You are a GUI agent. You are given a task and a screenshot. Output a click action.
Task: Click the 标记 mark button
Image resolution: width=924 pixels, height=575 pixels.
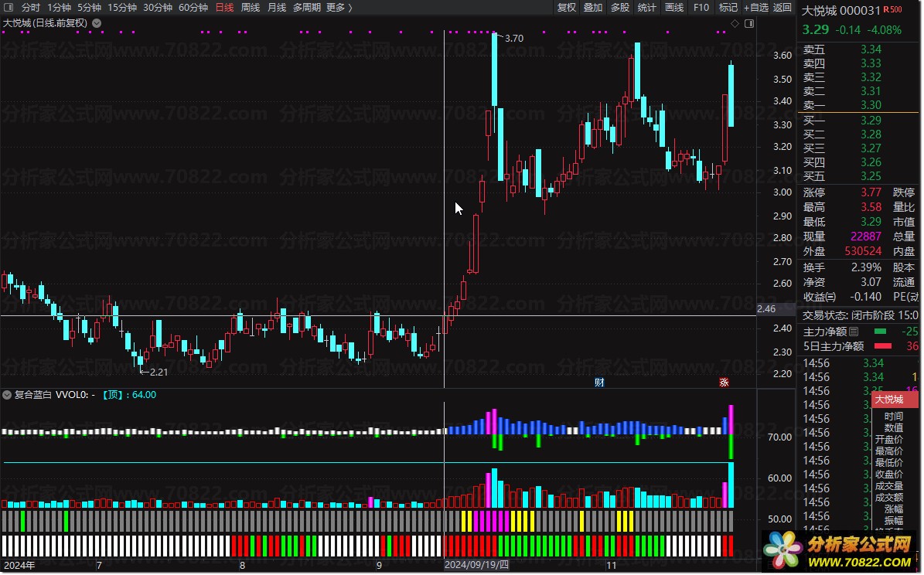[x=728, y=7]
